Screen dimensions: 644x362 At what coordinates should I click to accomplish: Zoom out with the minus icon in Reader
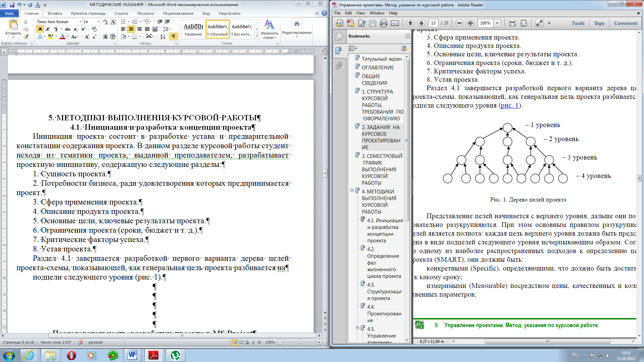pyautogui.click(x=460, y=23)
